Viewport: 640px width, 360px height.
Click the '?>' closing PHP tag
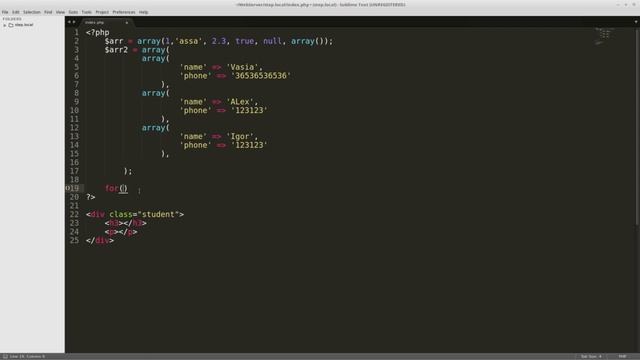tap(91, 197)
